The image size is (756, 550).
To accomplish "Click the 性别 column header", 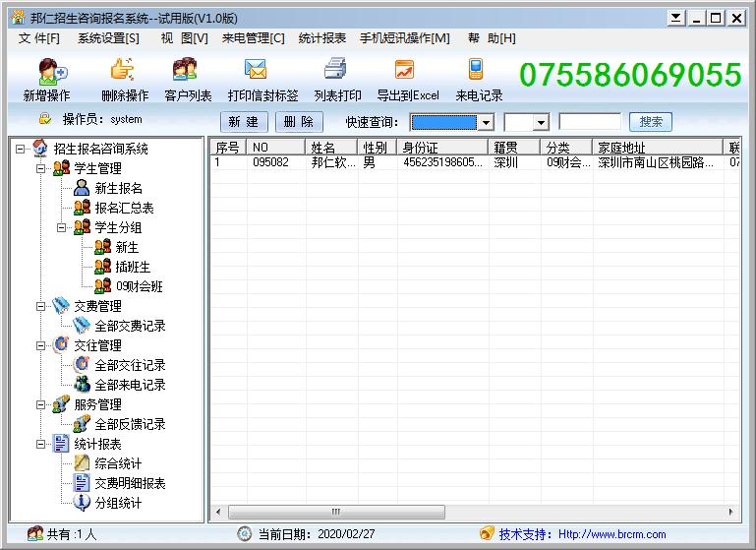I will pos(378,148).
